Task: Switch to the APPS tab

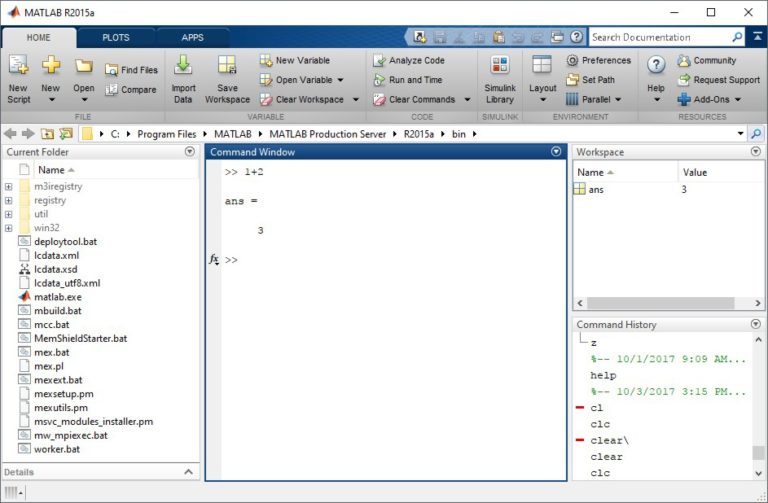Action: point(192,37)
